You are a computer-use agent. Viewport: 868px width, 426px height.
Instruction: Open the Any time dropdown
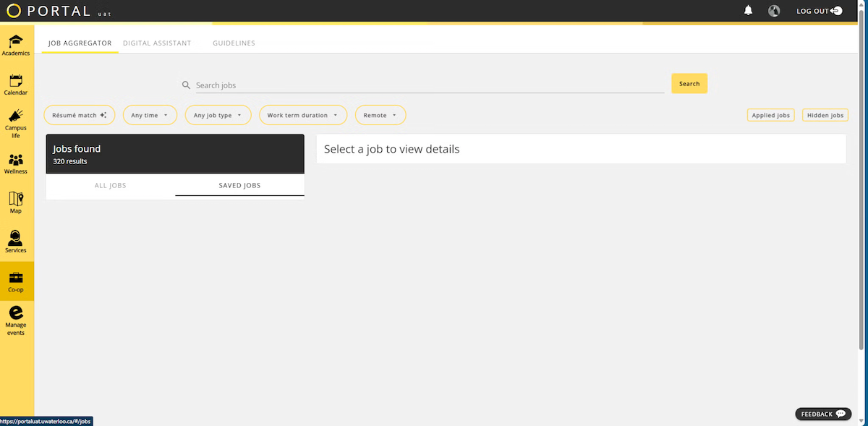[x=150, y=114]
